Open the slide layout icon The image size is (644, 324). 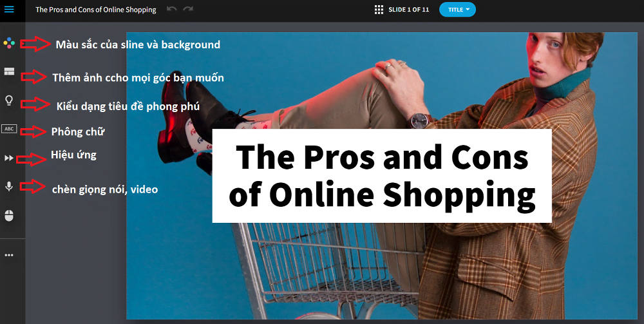pos(9,71)
